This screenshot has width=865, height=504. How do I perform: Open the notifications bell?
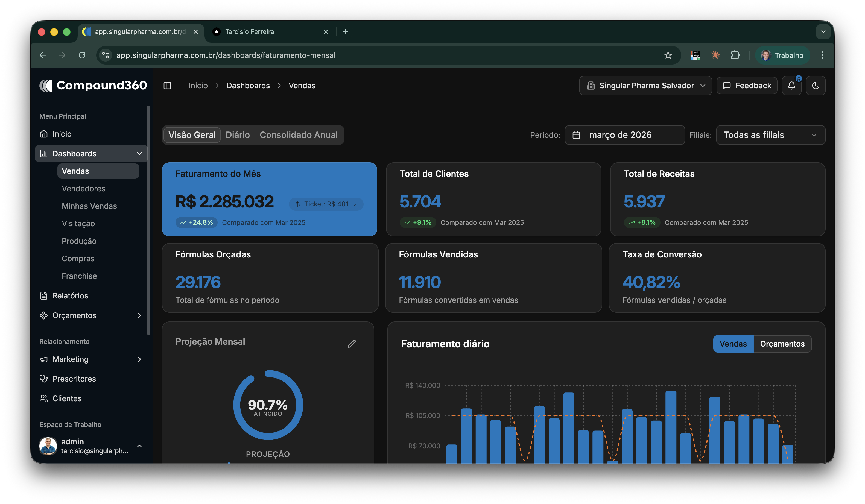pos(791,86)
